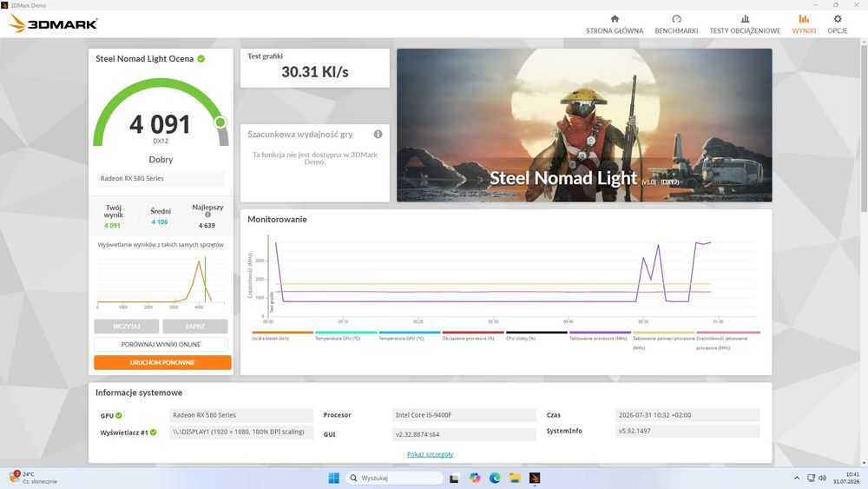The height and width of the screenshot is (489, 868).
Task: Click Intel Core i5-9400F field
Action: pos(464,415)
